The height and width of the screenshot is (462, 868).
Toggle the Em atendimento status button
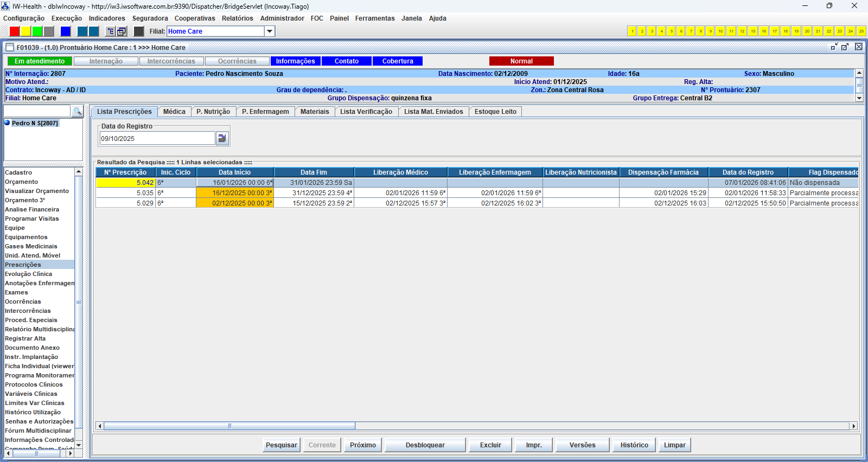pyautogui.click(x=40, y=61)
